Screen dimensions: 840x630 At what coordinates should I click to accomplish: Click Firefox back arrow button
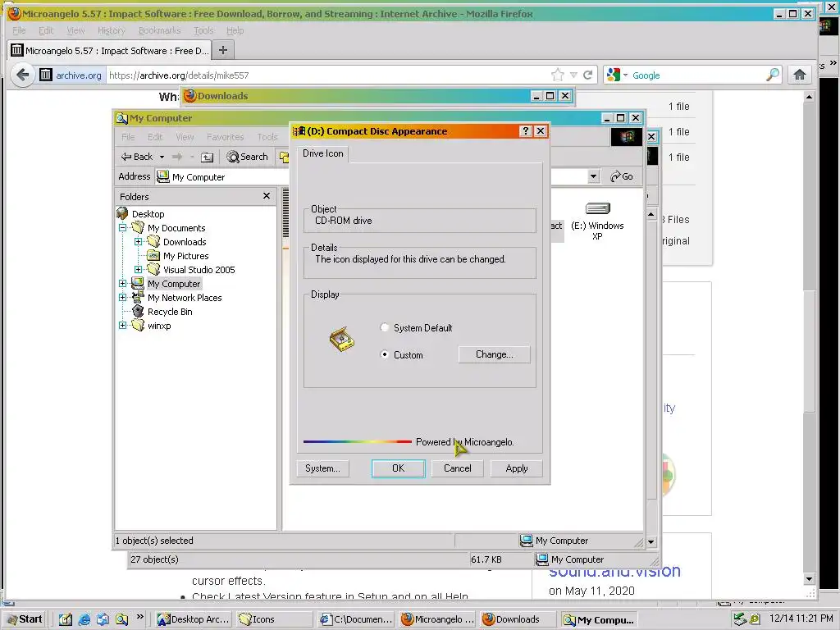[x=22, y=75]
